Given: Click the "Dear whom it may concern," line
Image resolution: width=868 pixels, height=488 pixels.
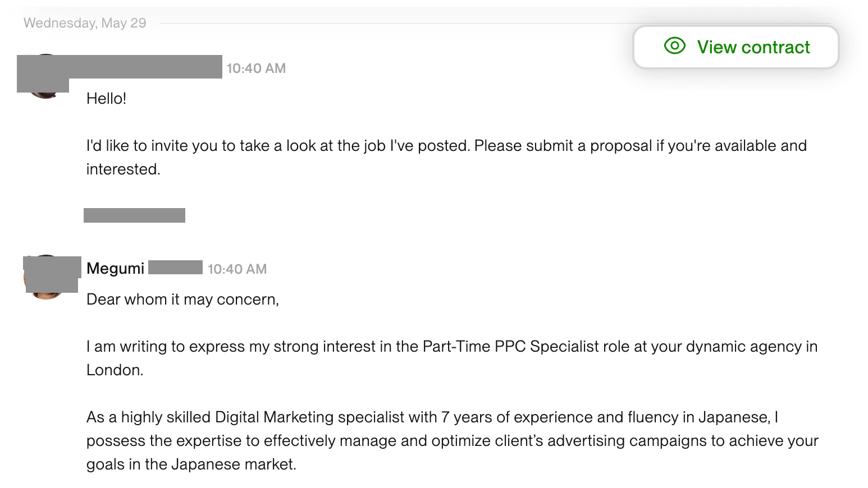Looking at the screenshot, I should [x=182, y=300].
